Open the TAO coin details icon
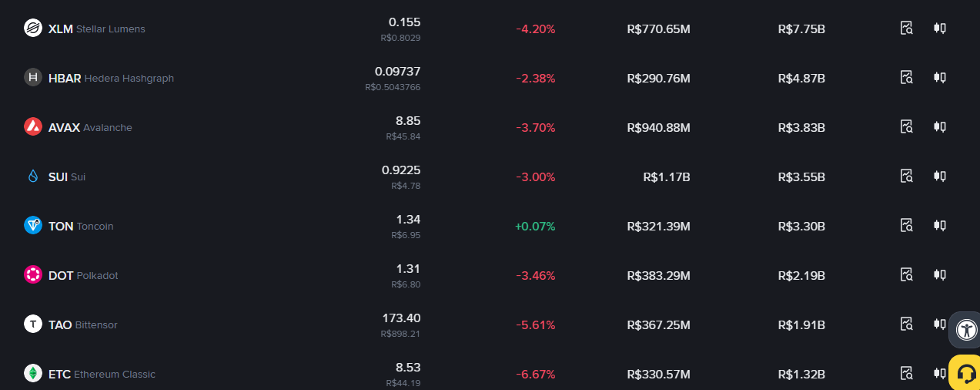 pos(906,324)
